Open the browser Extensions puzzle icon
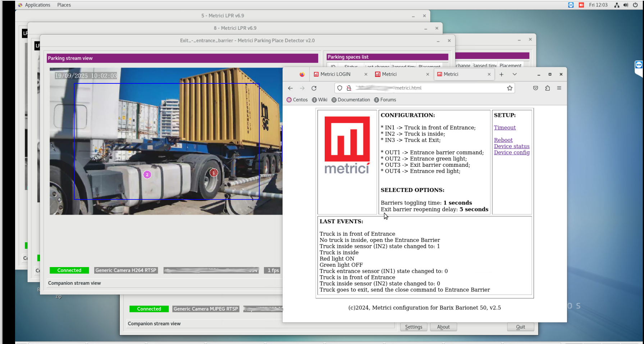Image resolution: width=644 pixels, height=344 pixels. tap(547, 88)
